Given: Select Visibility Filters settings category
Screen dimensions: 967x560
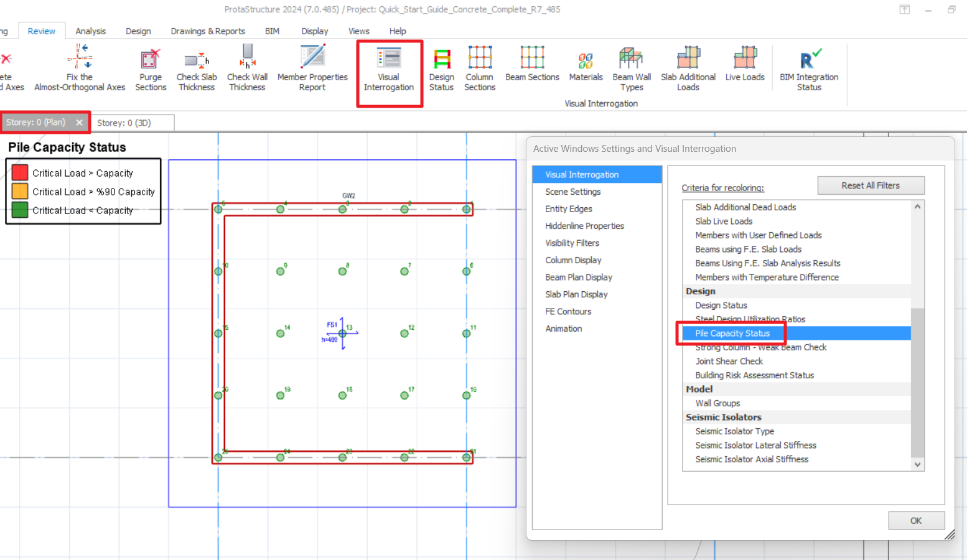Looking at the screenshot, I should click(x=572, y=243).
